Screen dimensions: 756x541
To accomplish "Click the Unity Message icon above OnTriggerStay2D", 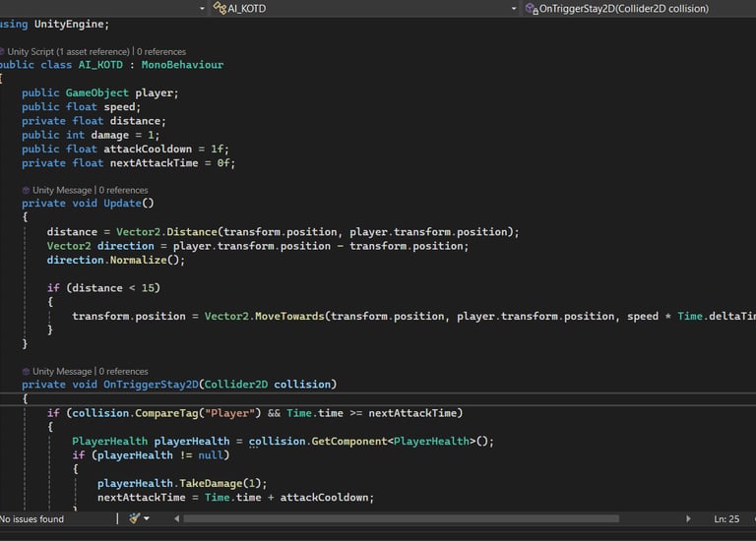I will [27, 371].
